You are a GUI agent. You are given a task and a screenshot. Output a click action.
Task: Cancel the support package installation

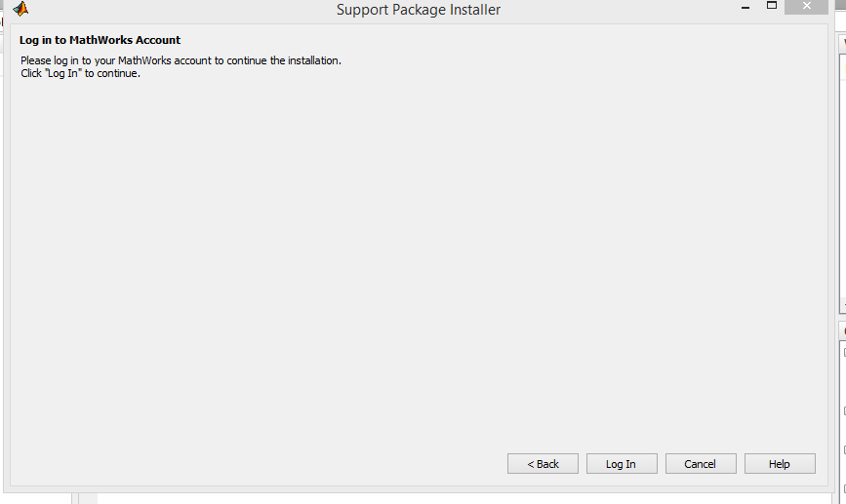[x=701, y=464]
